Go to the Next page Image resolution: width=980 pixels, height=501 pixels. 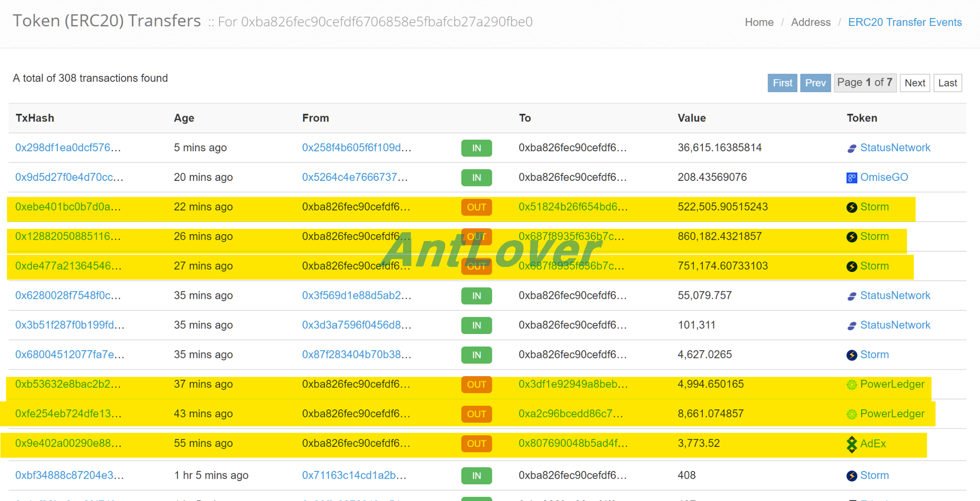click(x=915, y=83)
